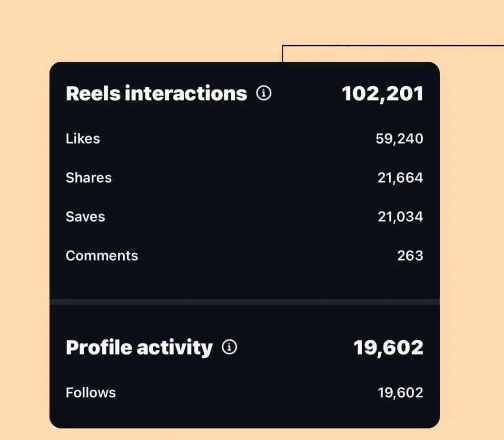Open the Follows row label
The image size is (504, 440).
click(x=90, y=393)
